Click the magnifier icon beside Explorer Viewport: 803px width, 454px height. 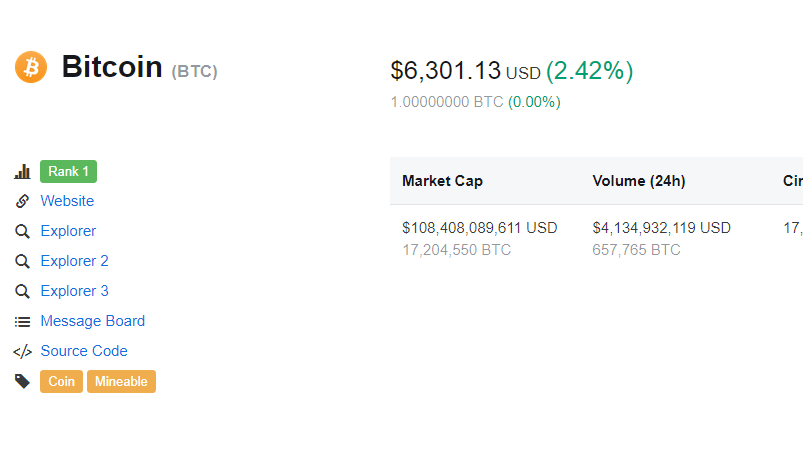tap(22, 231)
